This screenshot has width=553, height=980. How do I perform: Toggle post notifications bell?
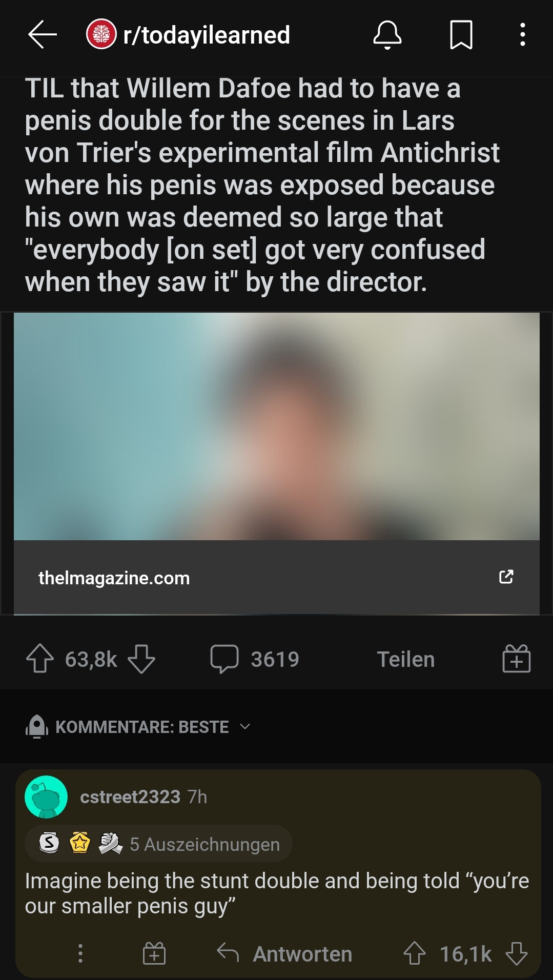tap(387, 35)
